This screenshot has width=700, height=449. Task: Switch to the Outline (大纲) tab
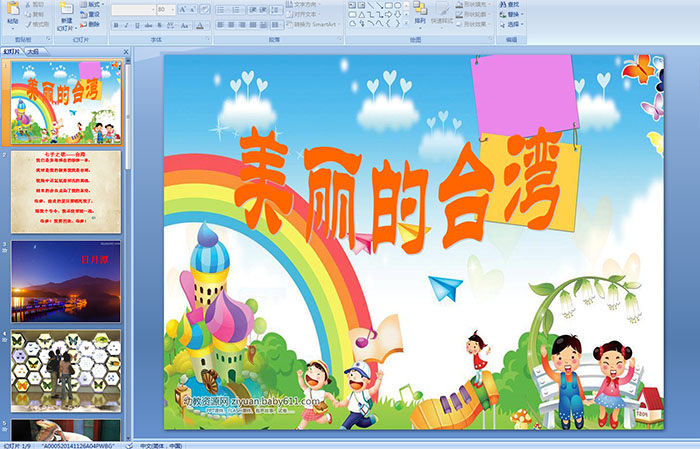point(33,50)
